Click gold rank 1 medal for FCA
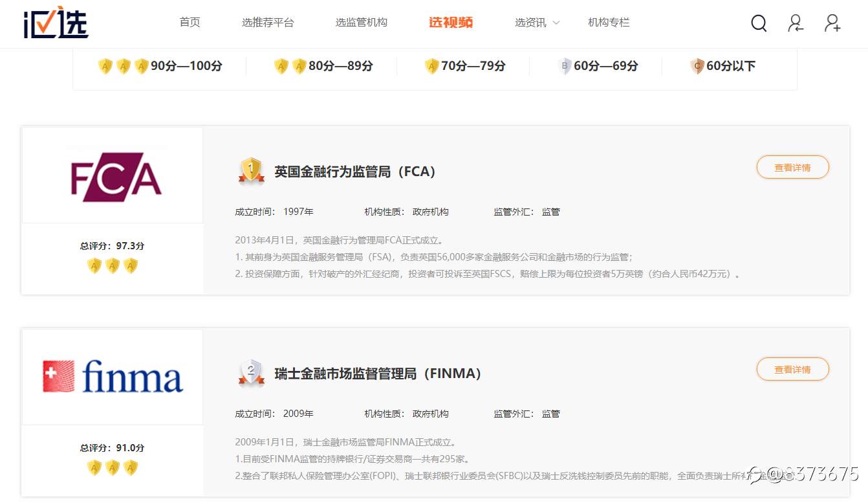The height and width of the screenshot is (503, 868). [x=251, y=172]
